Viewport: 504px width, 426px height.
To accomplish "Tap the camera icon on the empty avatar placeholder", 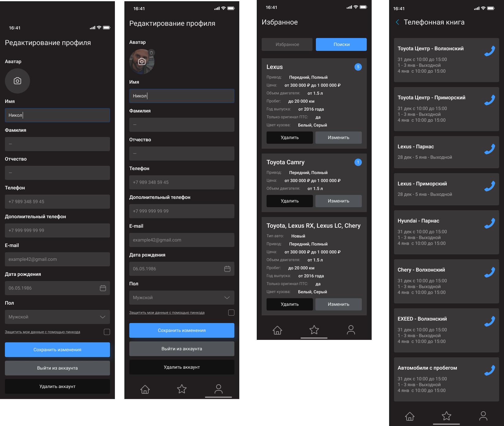I will [17, 81].
